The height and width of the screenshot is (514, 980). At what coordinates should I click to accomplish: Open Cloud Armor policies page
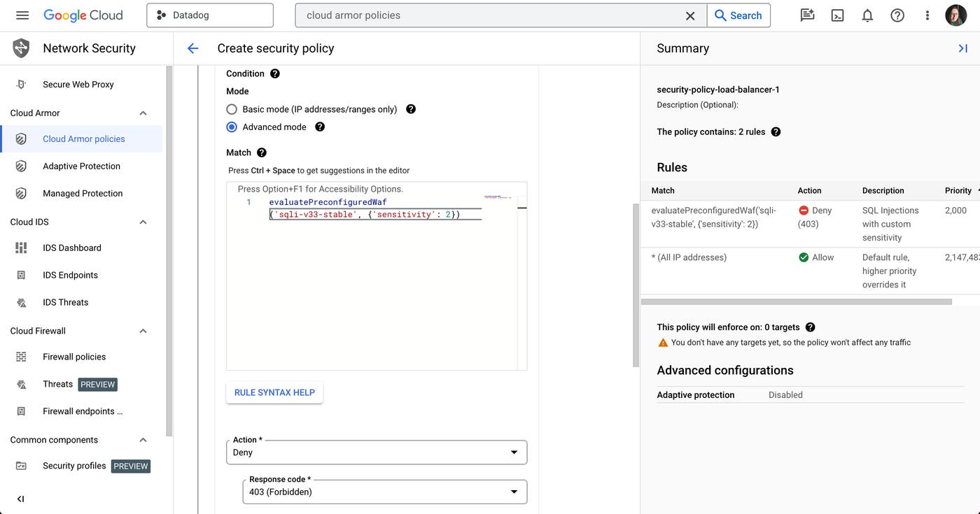coord(82,138)
